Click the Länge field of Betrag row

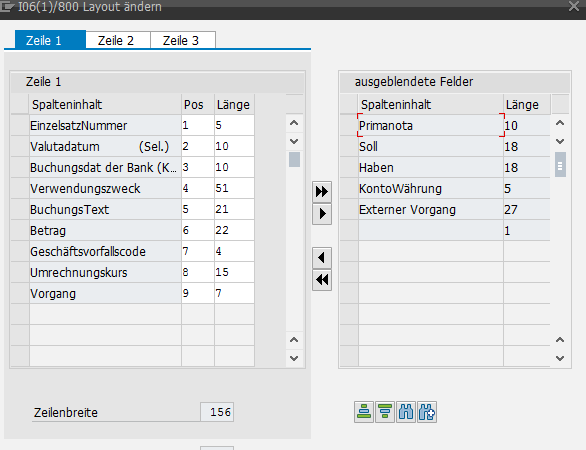coord(234,230)
